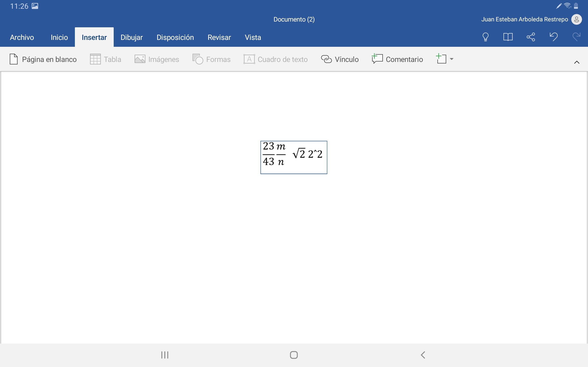Collapse the ribbon with the chevron
The image size is (588, 367).
pyautogui.click(x=577, y=62)
